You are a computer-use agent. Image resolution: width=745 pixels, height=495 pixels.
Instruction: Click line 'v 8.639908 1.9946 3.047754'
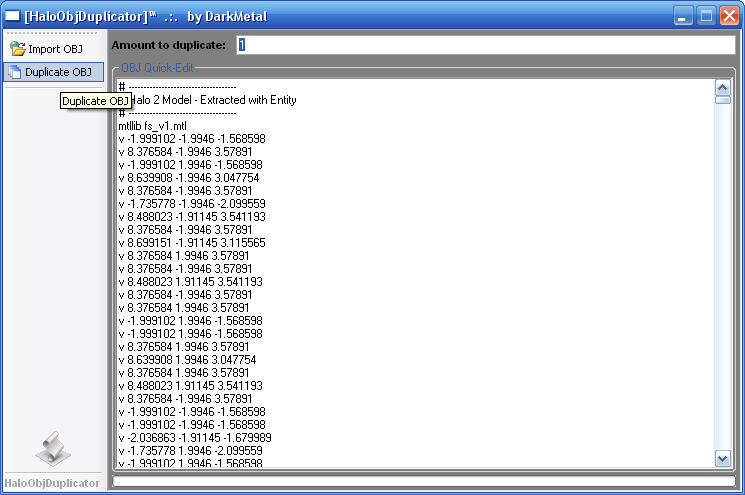click(x=187, y=360)
